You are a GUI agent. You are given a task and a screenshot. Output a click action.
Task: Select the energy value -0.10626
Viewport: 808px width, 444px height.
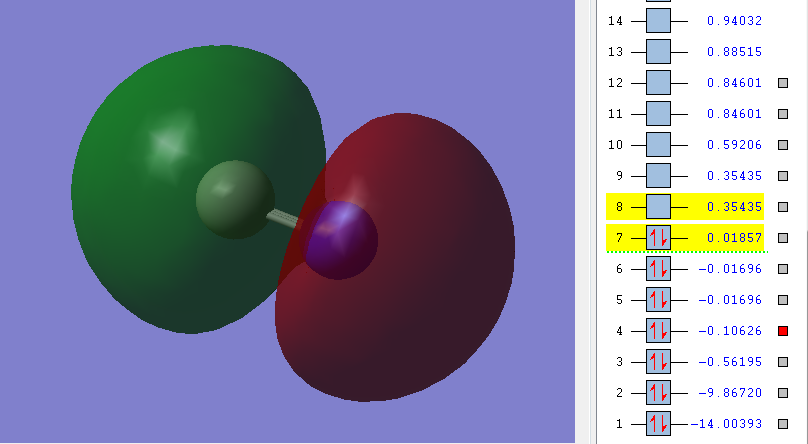[x=730, y=331]
